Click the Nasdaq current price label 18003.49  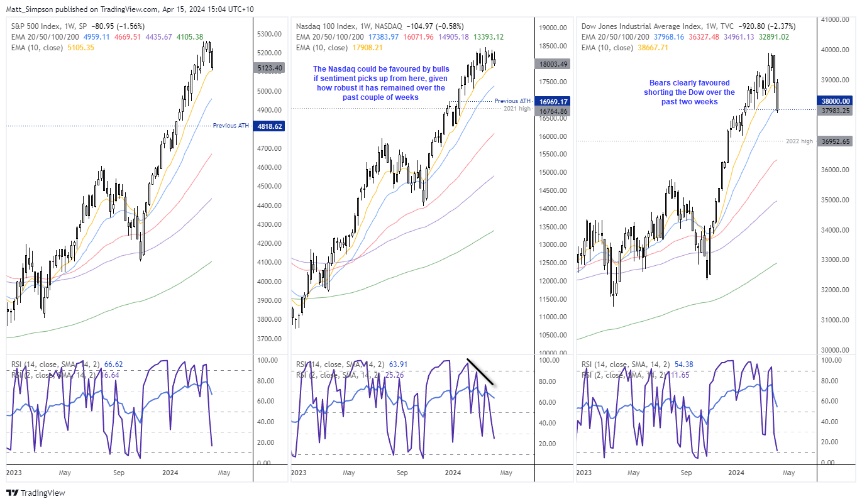pos(552,64)
